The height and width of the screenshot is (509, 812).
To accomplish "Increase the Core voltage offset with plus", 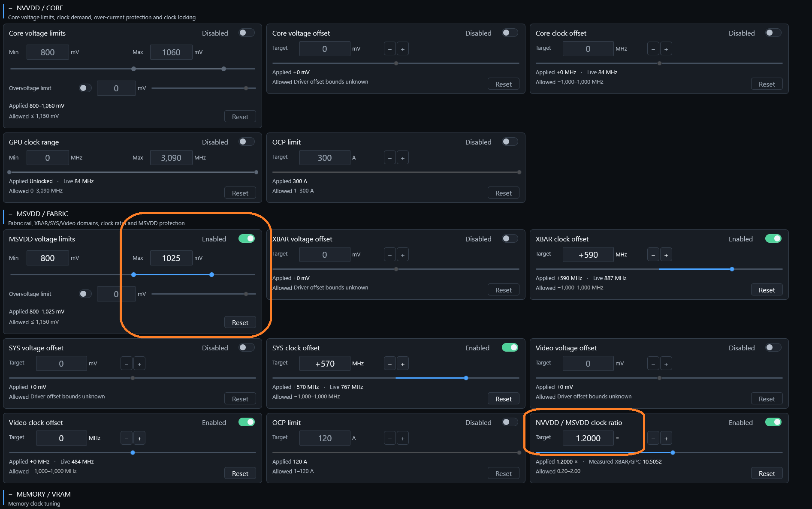I will click(x=402, y=49).
